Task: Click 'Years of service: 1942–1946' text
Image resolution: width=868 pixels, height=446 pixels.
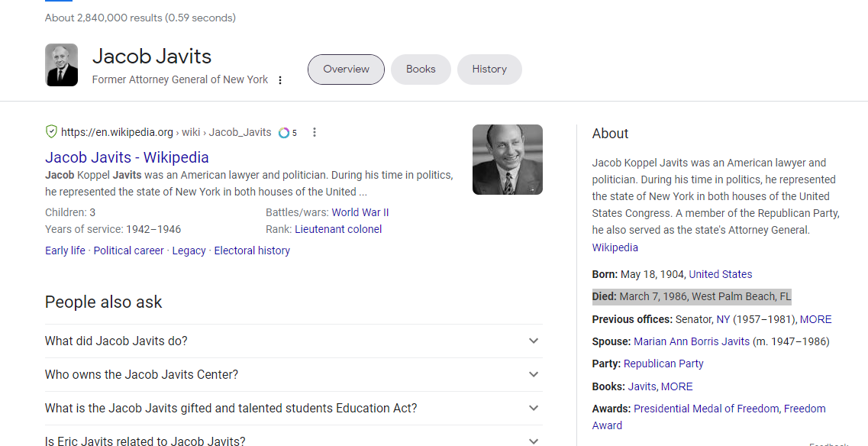Action: click(113, 229)
